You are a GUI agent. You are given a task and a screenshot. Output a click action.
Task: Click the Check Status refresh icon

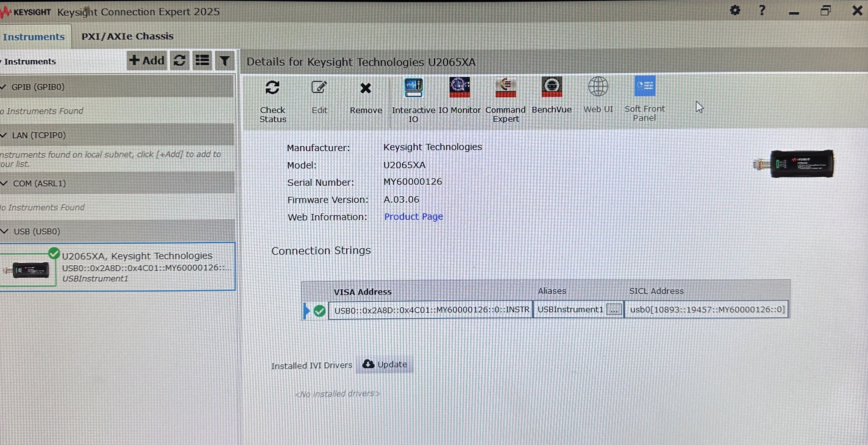point(273,88)
